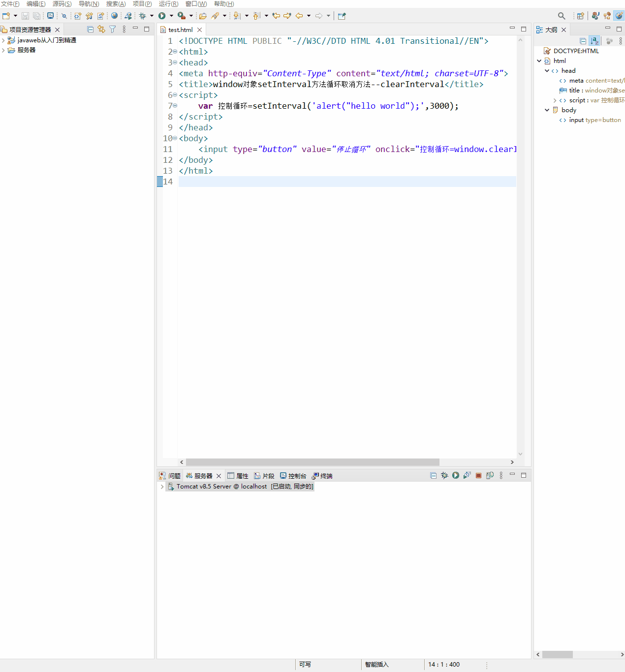This screenshot has width=625, height=672.
Task: Collapse the head node in Outline
Action: 547,71
